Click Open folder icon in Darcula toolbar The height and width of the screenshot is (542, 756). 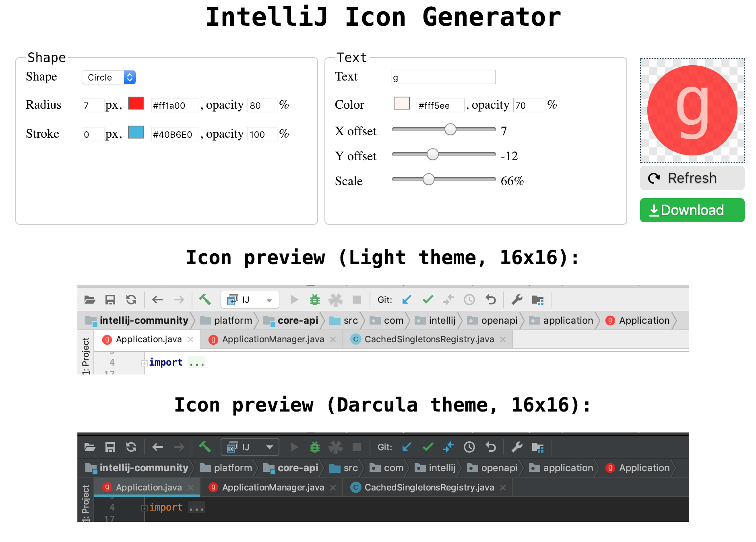point(90,447)
